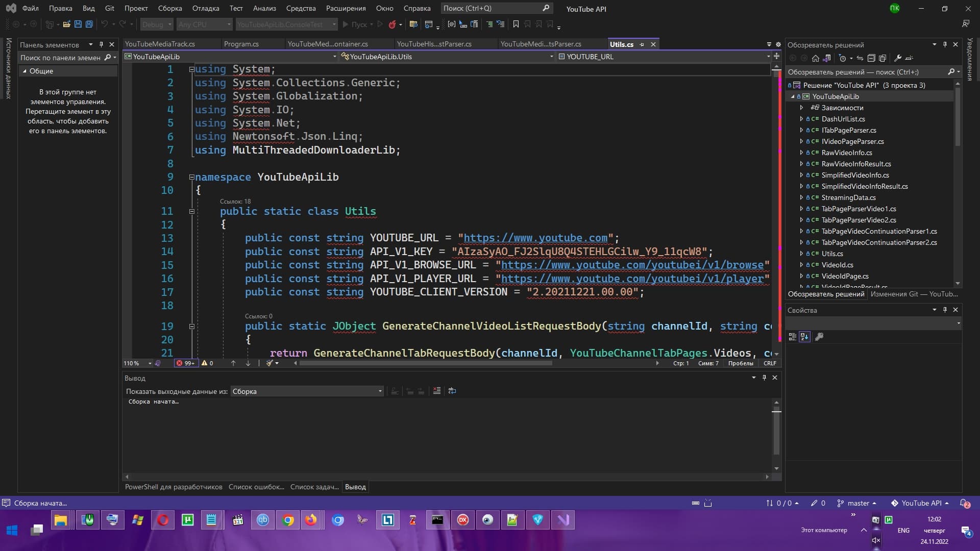The height and width of the screenshot is (551, 980).
Task: Click YouTube API repository button in status bar
Action: tap(920, 503)
